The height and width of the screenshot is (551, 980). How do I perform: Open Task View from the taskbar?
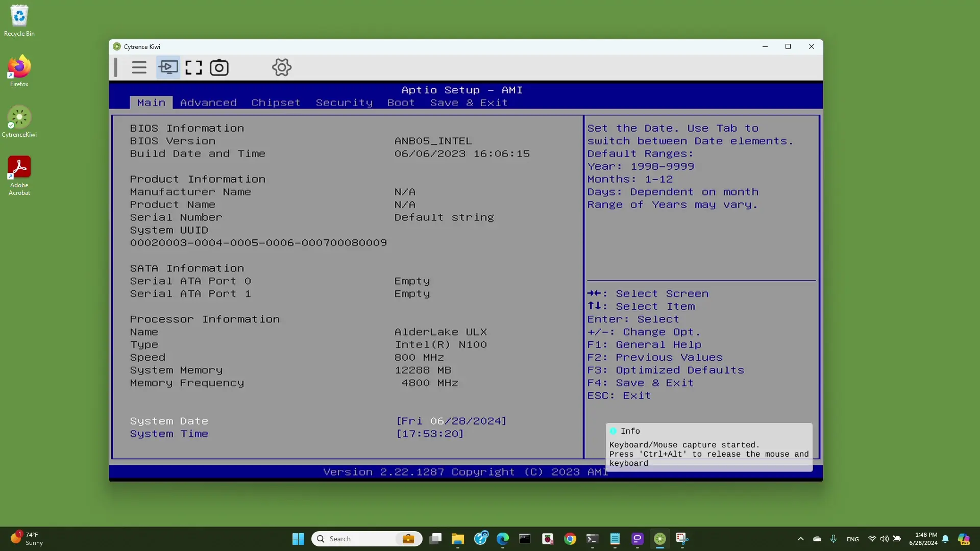coord(435,539)
